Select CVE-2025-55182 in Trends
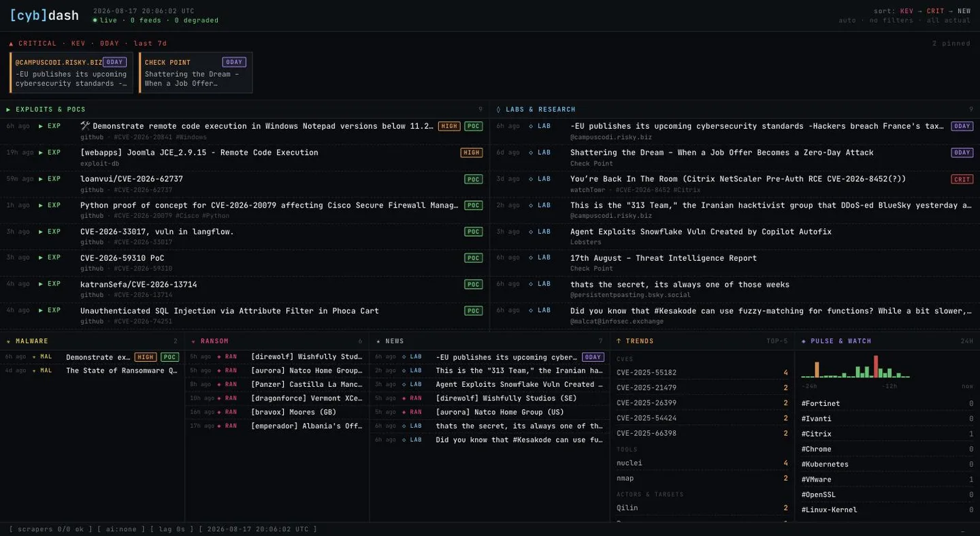Viewport: 980px width, 536px height. click(702, 373)
